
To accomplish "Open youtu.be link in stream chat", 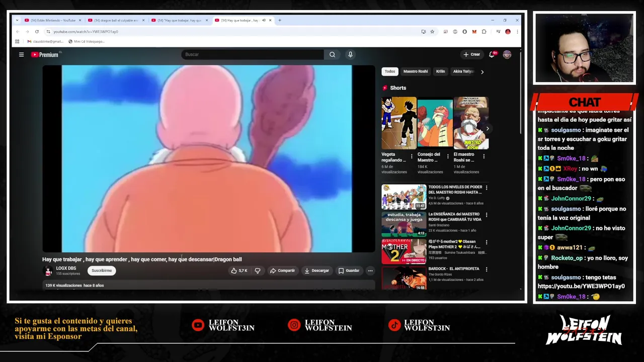I will pos(581,286).
